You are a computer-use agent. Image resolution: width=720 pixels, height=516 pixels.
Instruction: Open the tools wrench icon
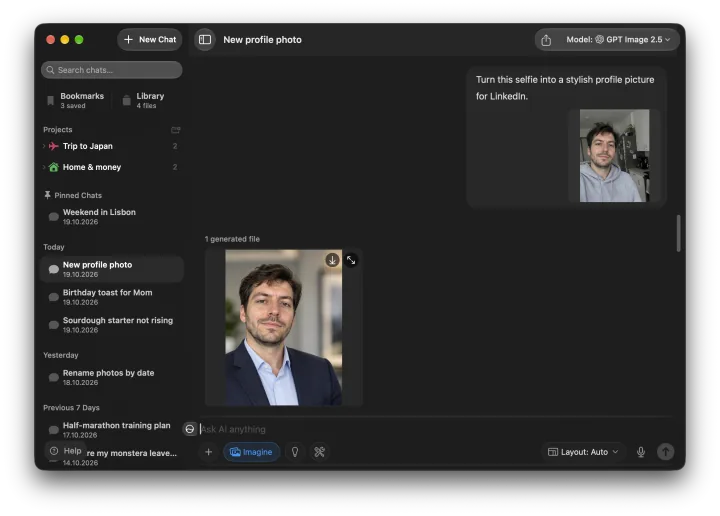pos(320,452)
